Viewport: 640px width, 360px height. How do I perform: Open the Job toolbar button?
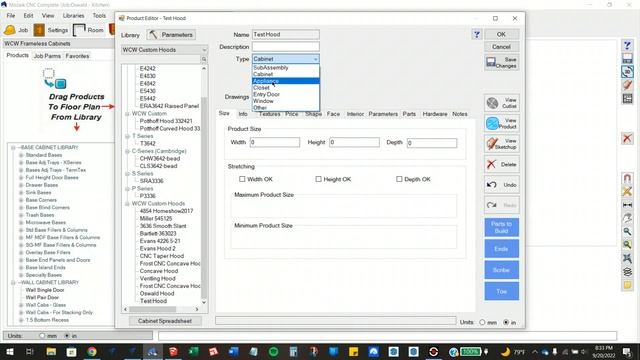(x=16, y=30)
